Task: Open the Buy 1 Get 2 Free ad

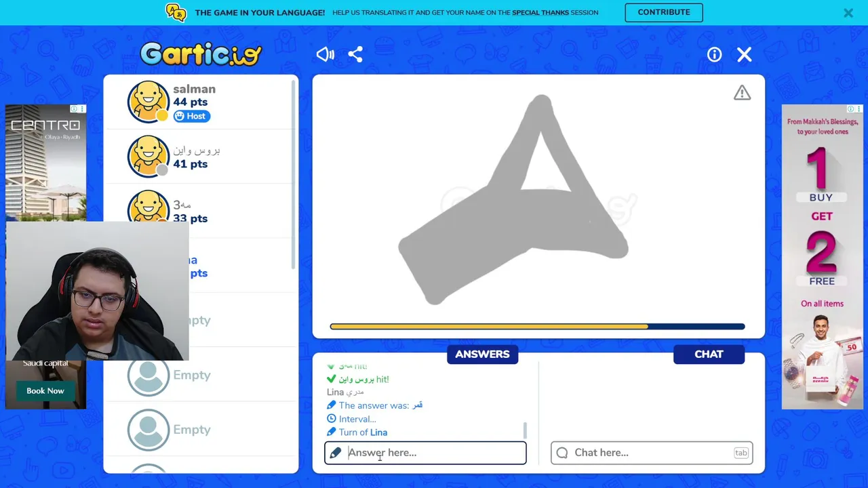Action: [822, 256]
